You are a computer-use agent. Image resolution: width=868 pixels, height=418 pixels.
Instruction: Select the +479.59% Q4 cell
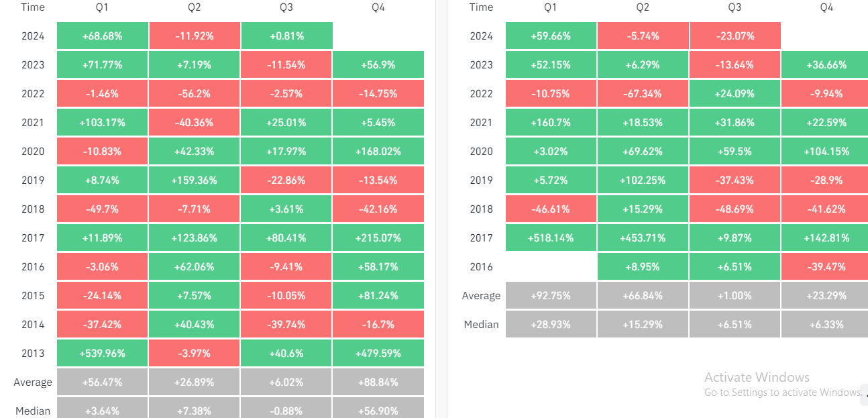coord(378,353)
